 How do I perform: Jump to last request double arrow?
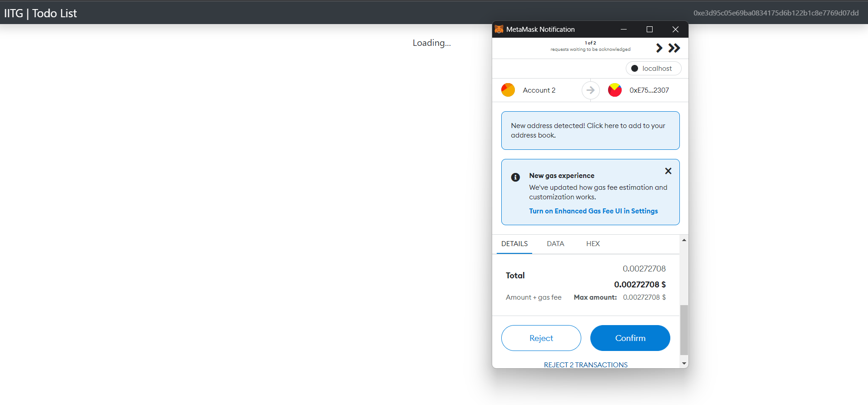674,48
